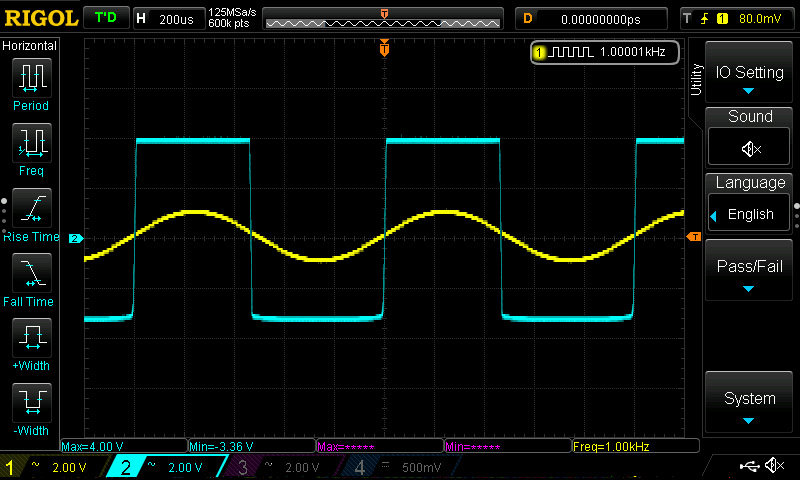This screenshot has width=800, height=480.
Task: Click the Min=-3.36 V measurement
Action: click(x=252, y=446)
